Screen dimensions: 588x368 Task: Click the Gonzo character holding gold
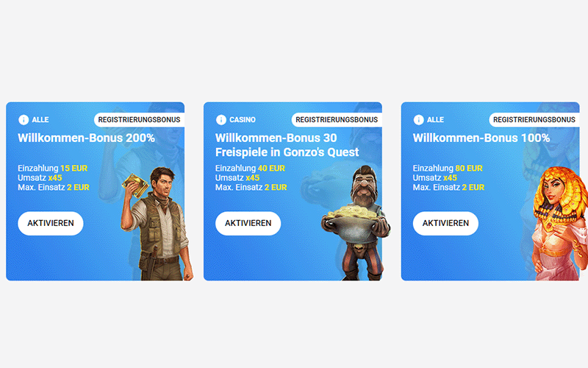pyautogui.click(x=356, y=223)
